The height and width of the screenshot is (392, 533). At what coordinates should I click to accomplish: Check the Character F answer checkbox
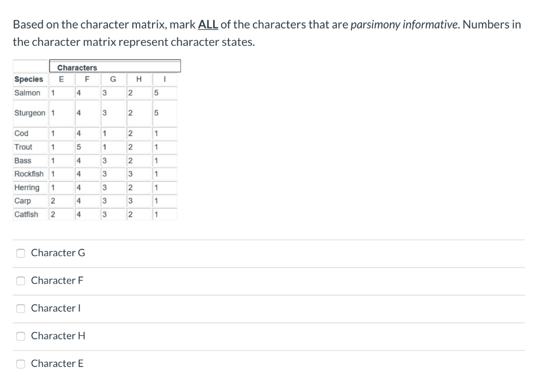(x=20, y=281)
